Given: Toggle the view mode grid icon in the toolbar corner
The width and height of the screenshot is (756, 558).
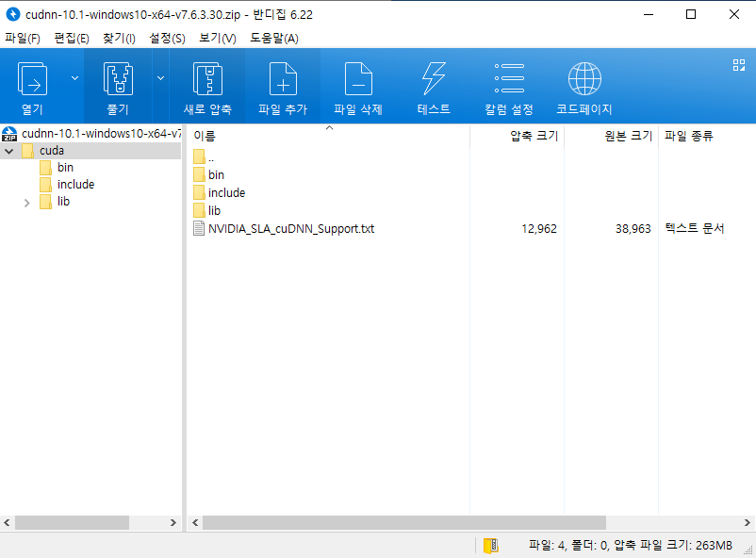Looking at the screenshot, I should [x=739, y=65].
